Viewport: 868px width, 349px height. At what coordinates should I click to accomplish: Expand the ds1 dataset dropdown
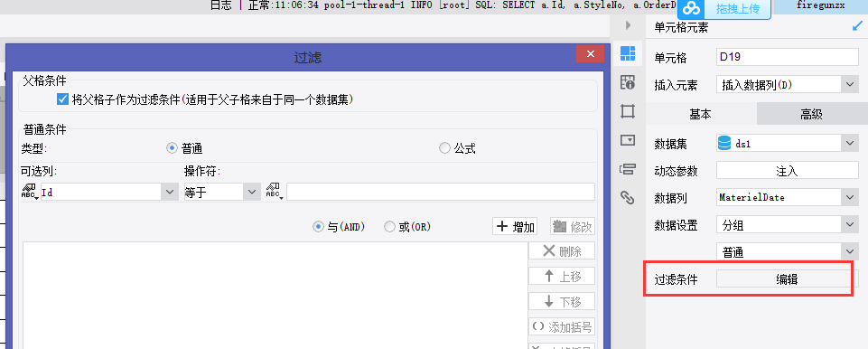tap(850, 144)
